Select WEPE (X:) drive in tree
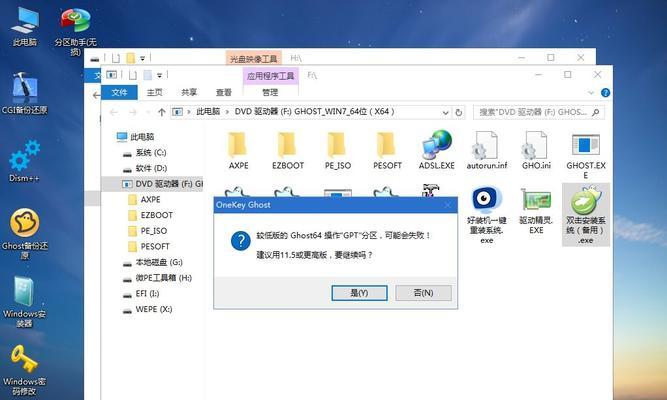The image size is (667, 400). (148, 309)
